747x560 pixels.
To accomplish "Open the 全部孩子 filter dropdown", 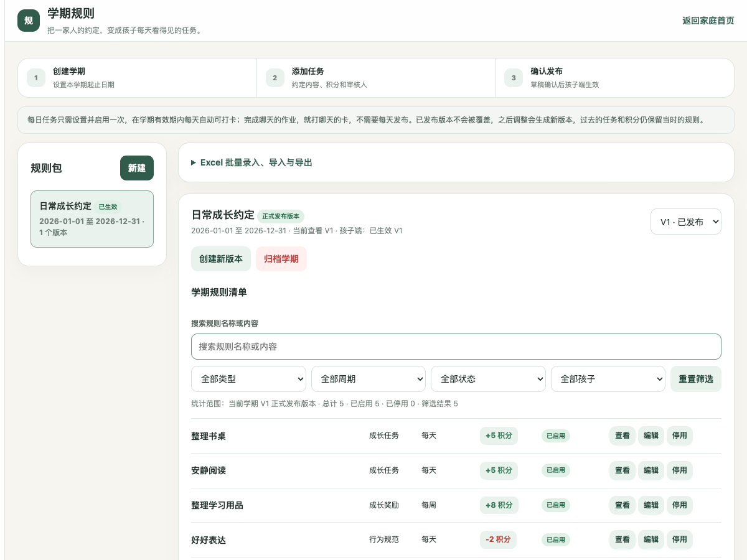I will (x=608, y=379).
